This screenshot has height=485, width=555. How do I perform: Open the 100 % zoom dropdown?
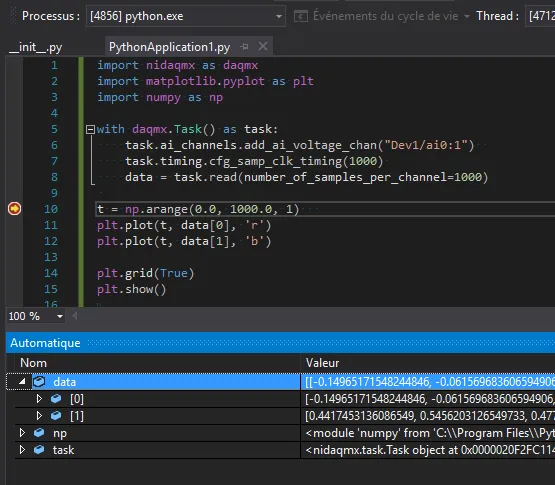click(x=60, y=316)
